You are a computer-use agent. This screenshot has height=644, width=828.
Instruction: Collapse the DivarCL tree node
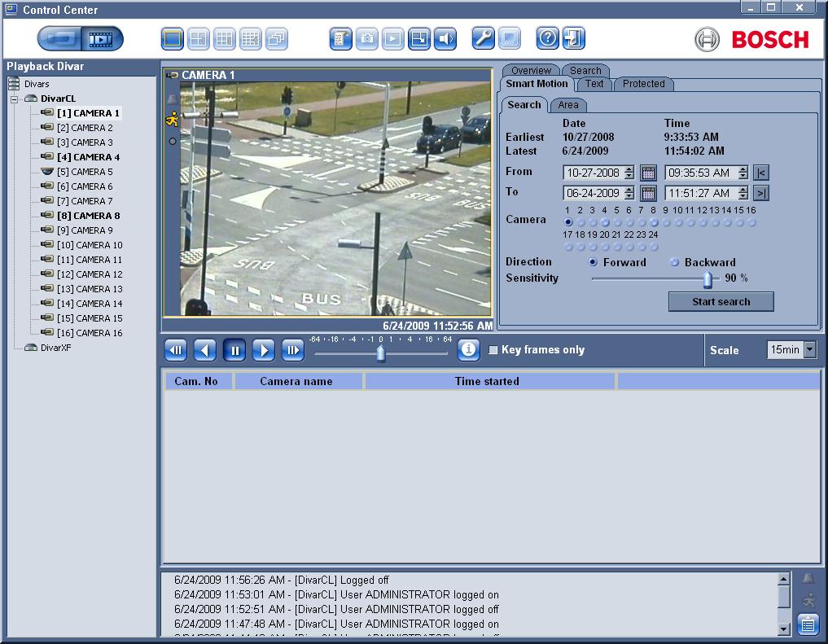pos(15,99)
